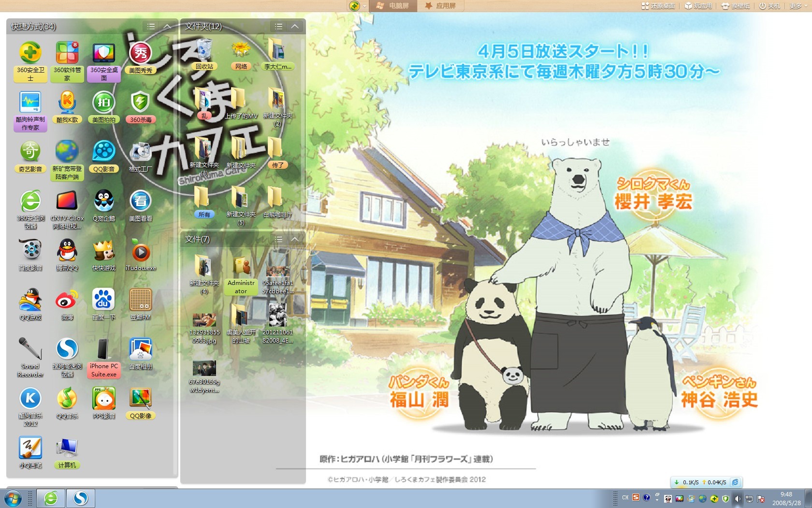This screenshot has height=508, width=812.
Task: Open 95afee1fa1 57cbbee1 image thumbnail
Action: [277, 279]
